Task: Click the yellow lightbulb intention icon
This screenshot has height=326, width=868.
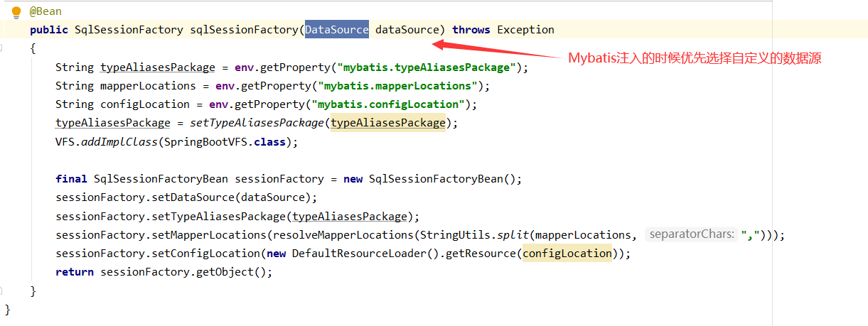Action: tap(16, 12)
